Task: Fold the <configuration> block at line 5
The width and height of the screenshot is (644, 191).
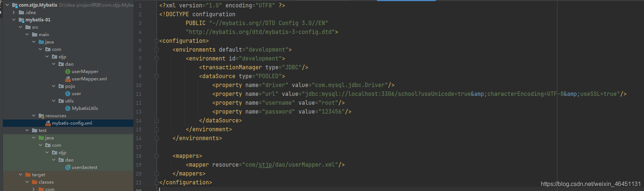Action: 157,41
